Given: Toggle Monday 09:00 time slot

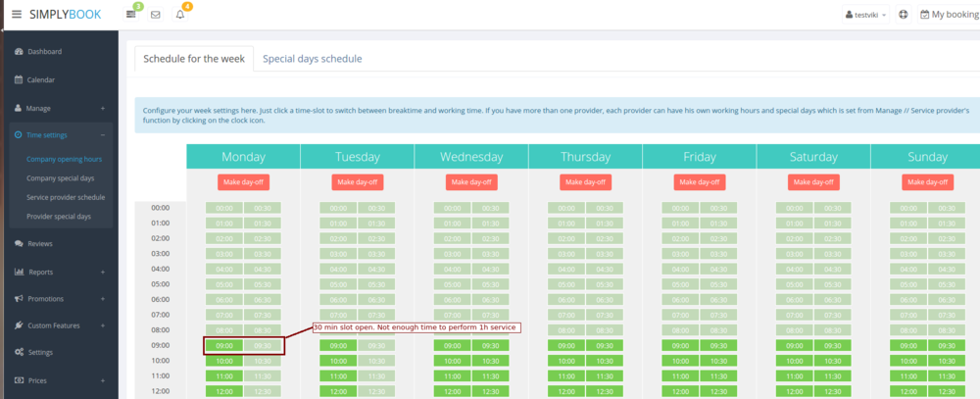Looking at the screenshot, I should click(x=224, y=346).
